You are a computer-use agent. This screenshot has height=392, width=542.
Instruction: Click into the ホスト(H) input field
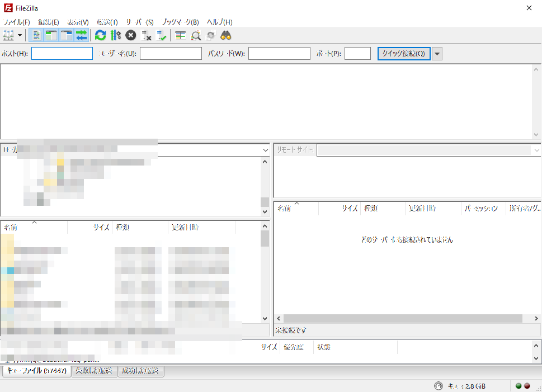coord(62,54)
